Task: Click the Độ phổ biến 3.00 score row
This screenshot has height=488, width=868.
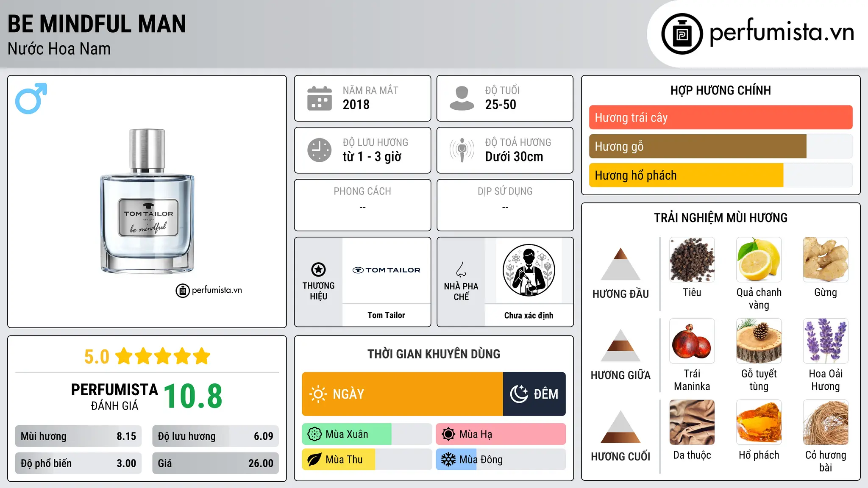Action: [x=78, y=463]
